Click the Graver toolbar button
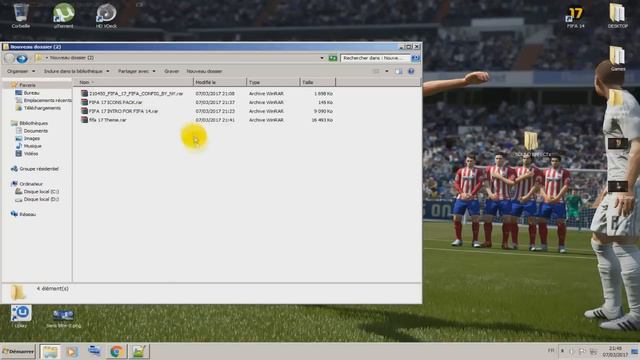 coord(171,71)
